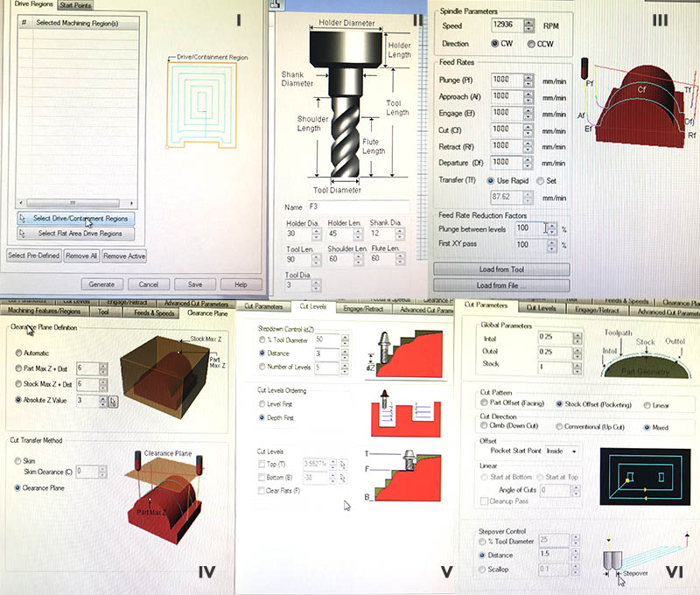Click the First XY pass percentage field
Viewport: 700px width, 595px height.
tap(531, 245)
